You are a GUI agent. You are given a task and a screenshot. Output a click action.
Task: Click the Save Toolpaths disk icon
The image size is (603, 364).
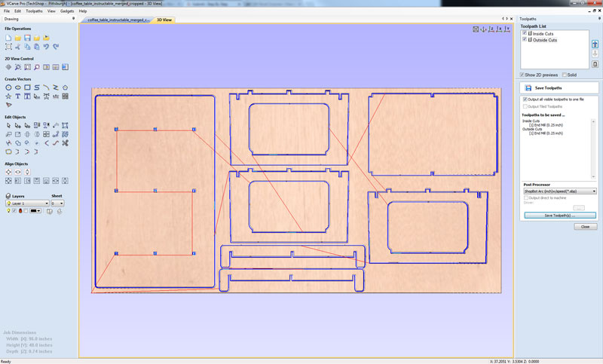[x=528, y=88]
